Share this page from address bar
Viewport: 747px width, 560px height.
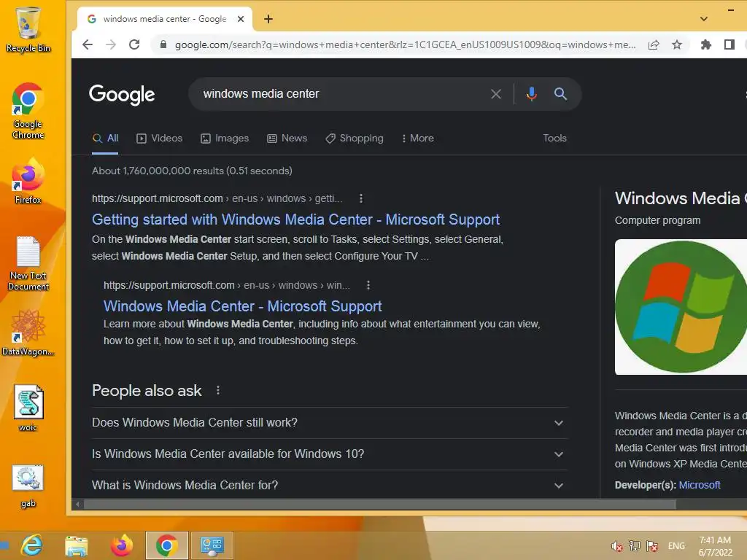pyautogui.click(x=654, y=44)
